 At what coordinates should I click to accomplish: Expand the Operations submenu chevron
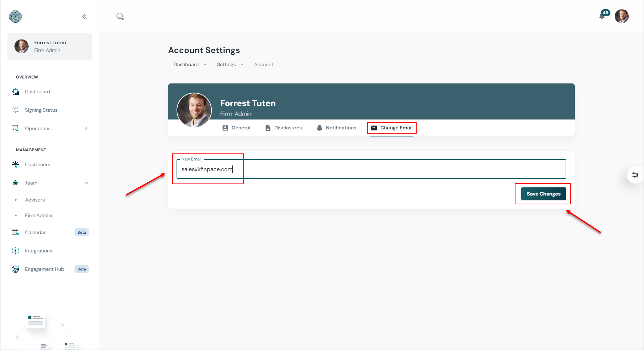(x=86, y=128)
